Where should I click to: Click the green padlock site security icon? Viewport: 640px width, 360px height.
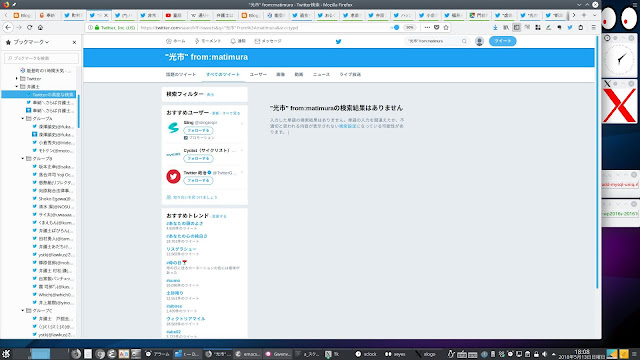tap(97, 27)
